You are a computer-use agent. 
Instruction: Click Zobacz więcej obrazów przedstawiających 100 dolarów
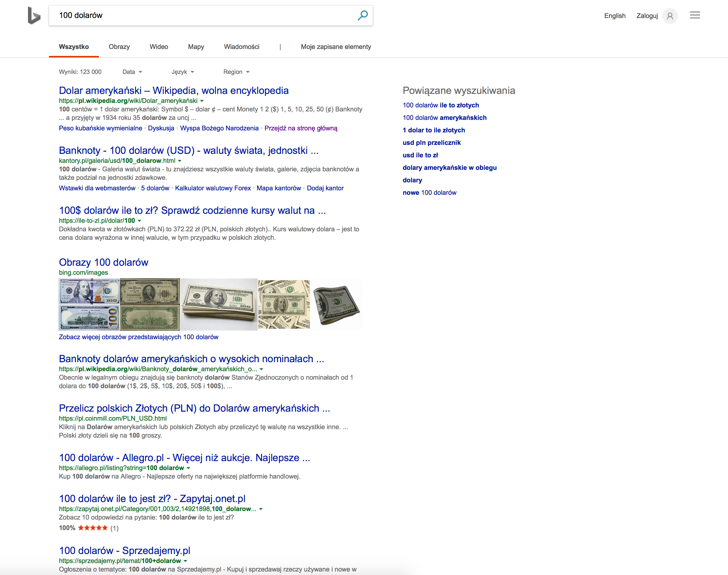pos(138,337)
